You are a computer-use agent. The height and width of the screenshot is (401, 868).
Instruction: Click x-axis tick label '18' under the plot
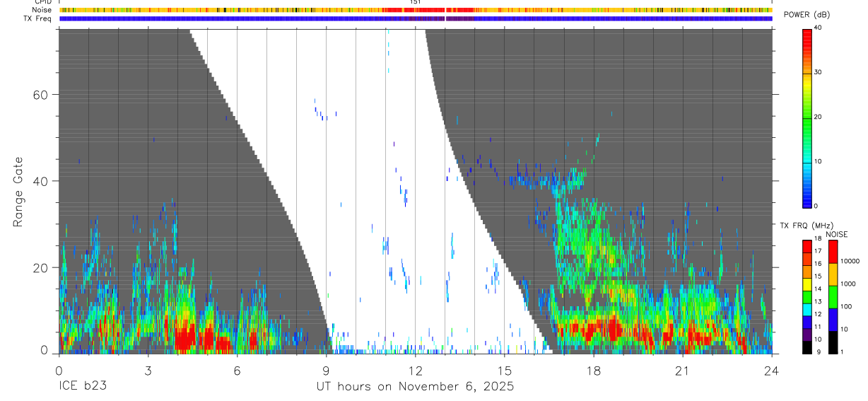tap(594, 370)
